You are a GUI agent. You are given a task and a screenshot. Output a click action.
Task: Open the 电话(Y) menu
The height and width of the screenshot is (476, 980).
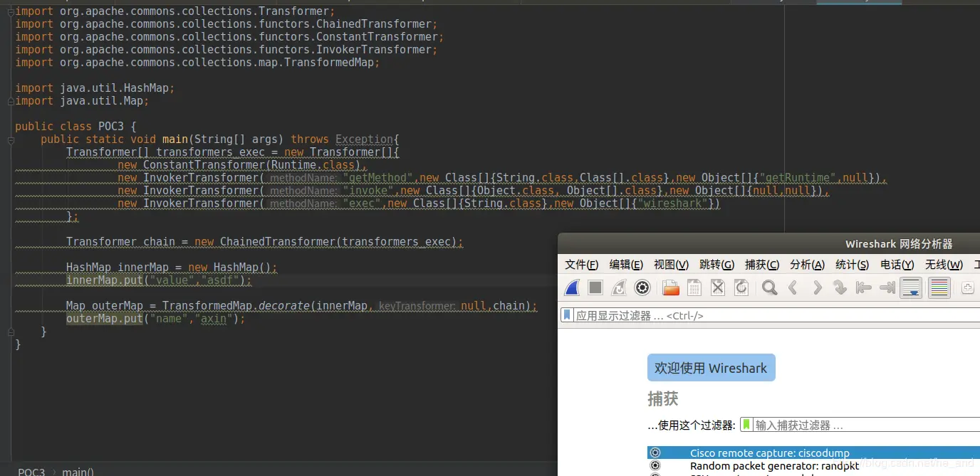(x=897, y=264)
